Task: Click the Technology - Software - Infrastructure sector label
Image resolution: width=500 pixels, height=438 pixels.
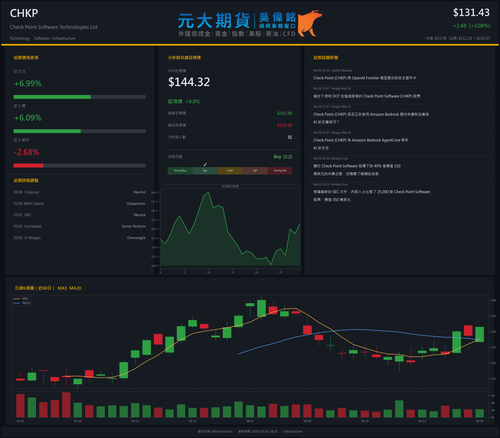Action: coord(43,38)
